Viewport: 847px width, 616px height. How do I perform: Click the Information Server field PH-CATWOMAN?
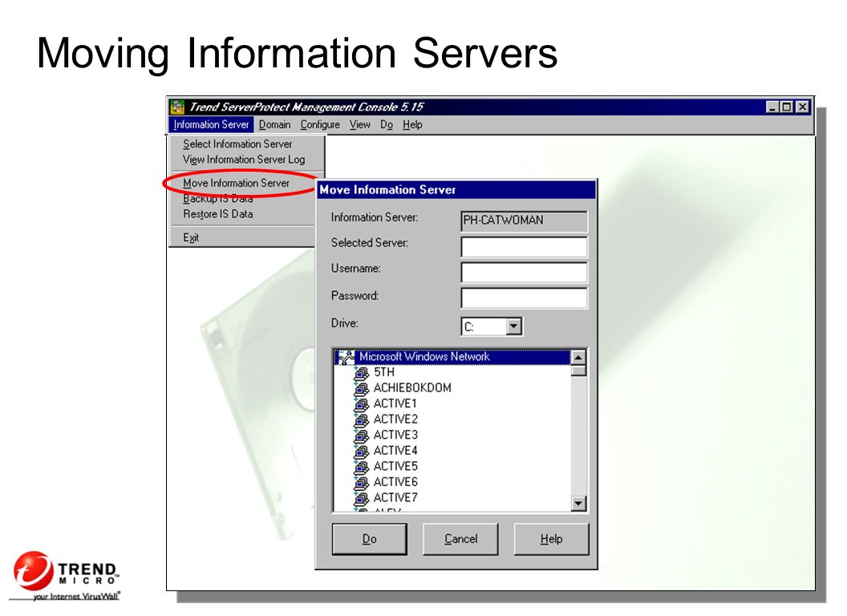pos(524,221)
